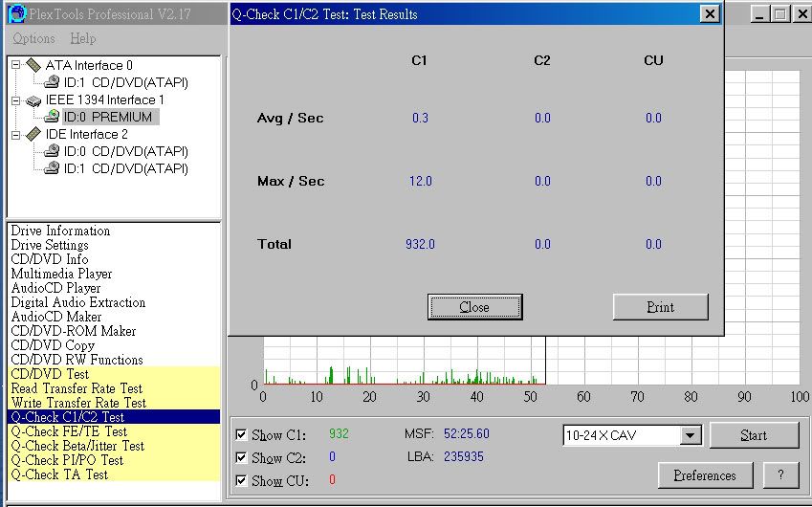Select Q-Check PI/PO Test entry
This screenshot has height=507, width=812.
pyautogui.click(x=114, y=460)
